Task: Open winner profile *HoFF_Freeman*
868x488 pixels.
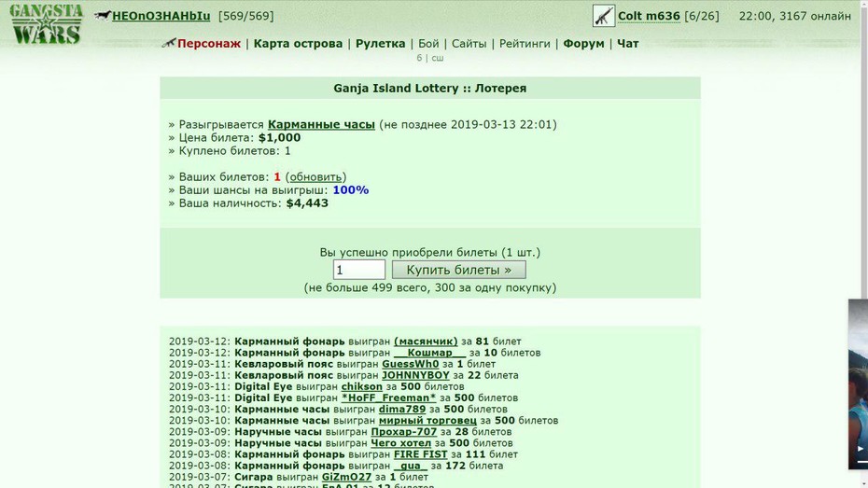Action: pyautogui.click(x=388, y=397)
